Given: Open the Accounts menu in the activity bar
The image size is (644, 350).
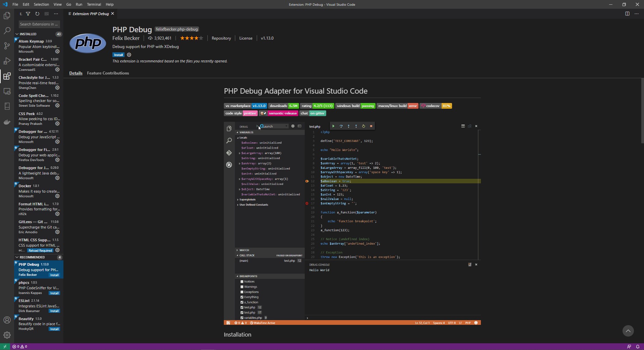Looking at the screenshot, I should click(x=7, y=320).
